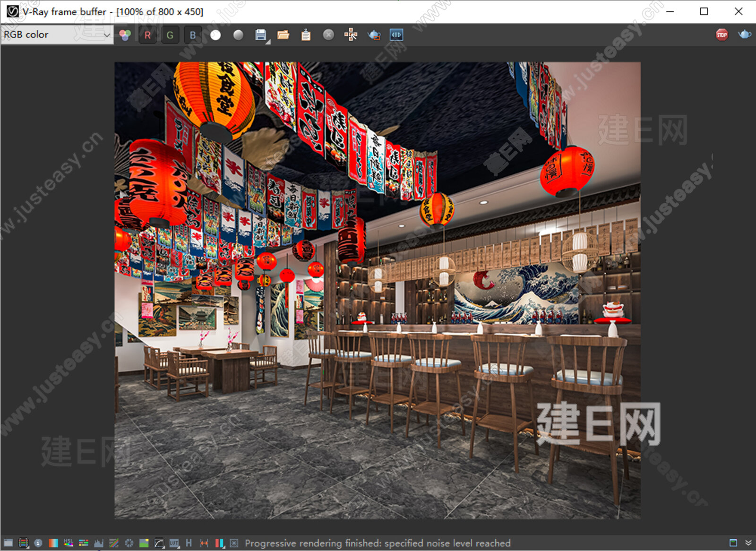Toggle levels correction histogram icon
Image resolution: width=756 pixels, height=551 pixels.
[x=99, y=543]
